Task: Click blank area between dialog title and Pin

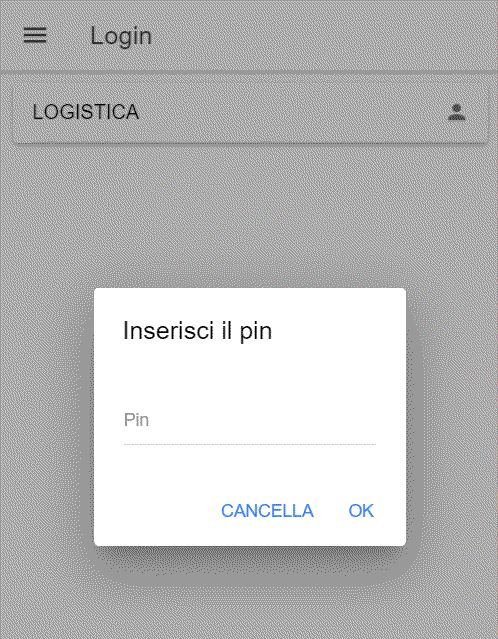Action: [250, 377]
